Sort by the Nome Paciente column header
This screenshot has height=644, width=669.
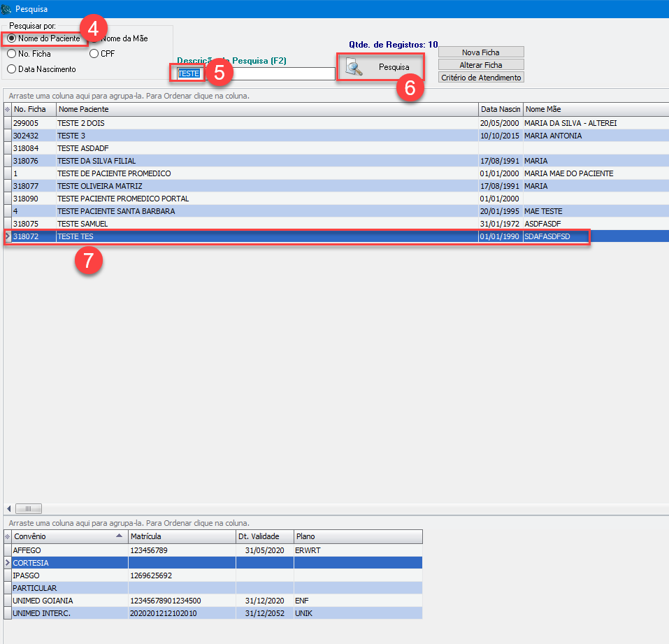click(x=266, y=110)
